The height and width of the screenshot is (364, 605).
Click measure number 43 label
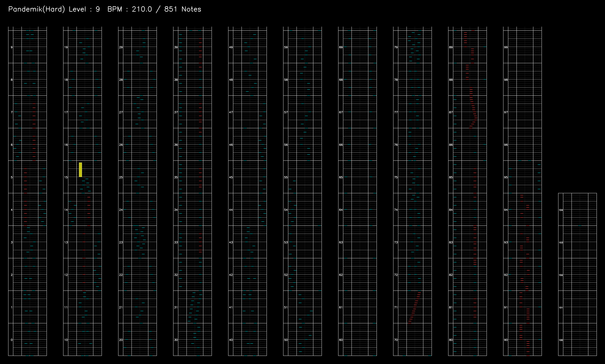coord(231,242)
